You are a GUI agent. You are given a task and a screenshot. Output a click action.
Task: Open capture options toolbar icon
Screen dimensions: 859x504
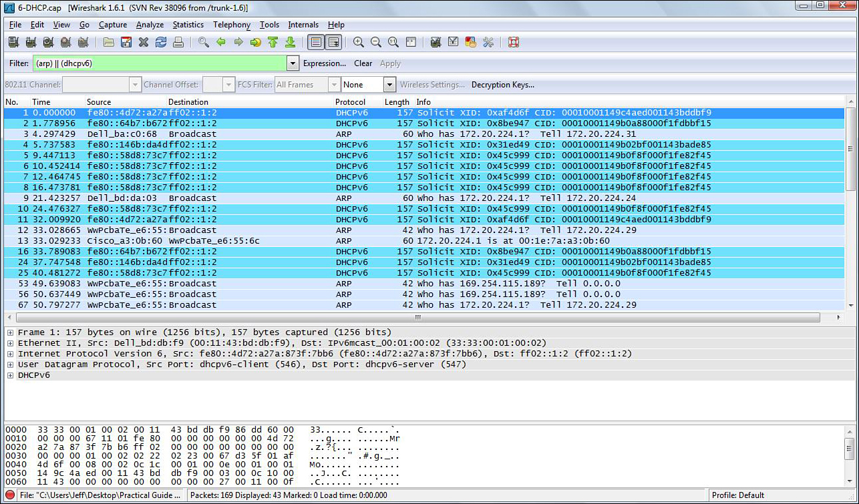[31, 42]
